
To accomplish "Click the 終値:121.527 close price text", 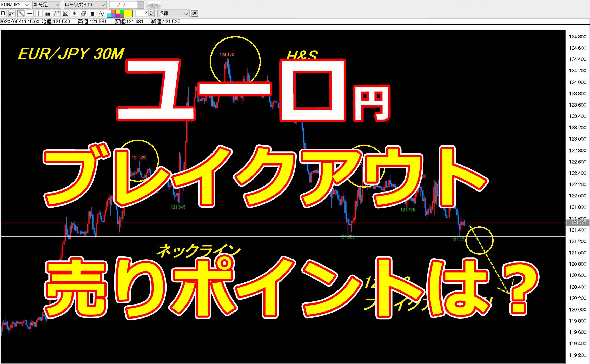I will coord(166,22).
